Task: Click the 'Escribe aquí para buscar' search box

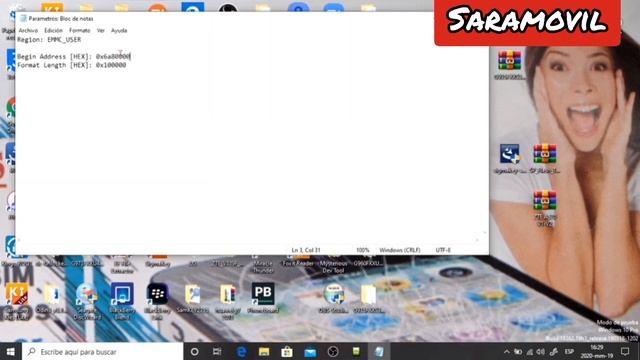Action: point(102,351)
